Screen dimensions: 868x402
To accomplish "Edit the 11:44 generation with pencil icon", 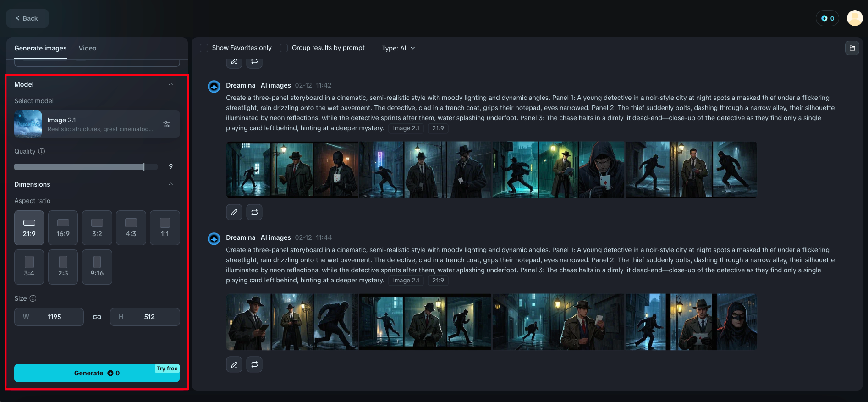I will (234, 364).
